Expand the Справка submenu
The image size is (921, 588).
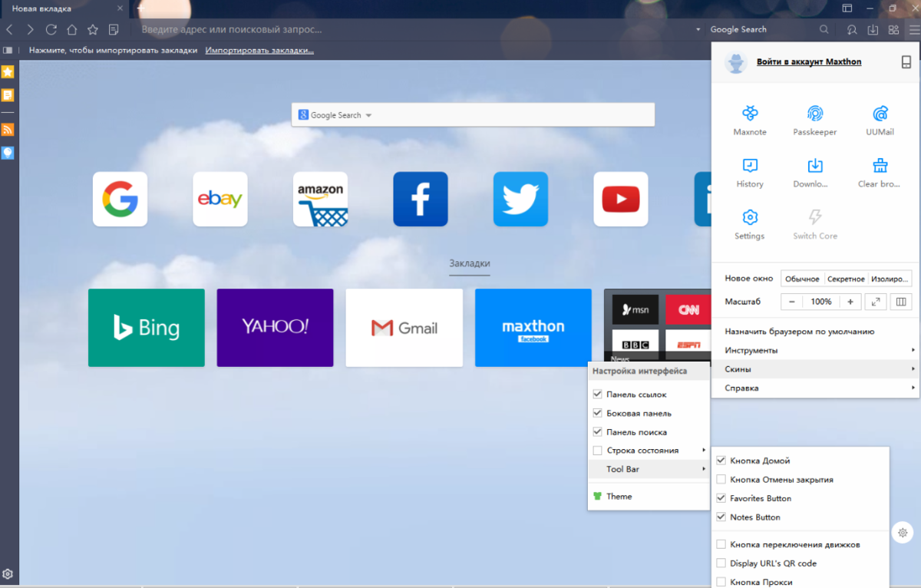click(816, 388)
